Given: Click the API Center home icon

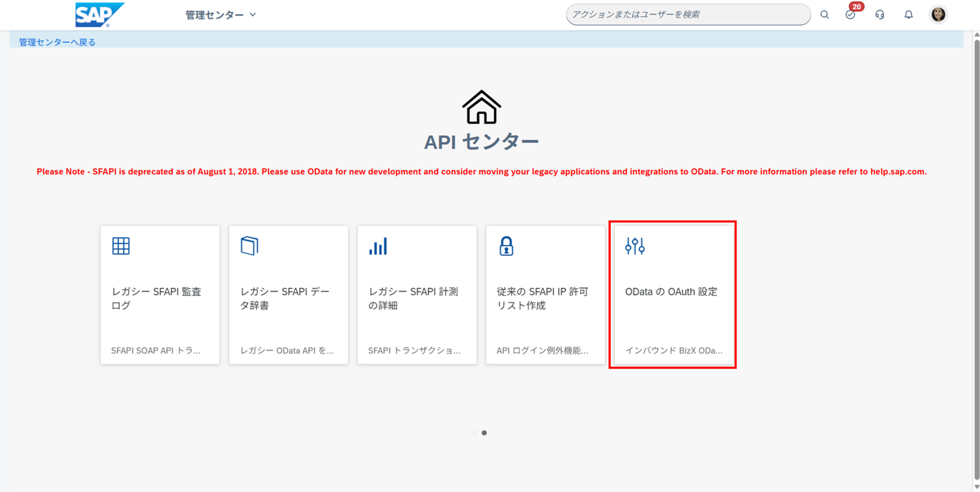Looking at the screenshot, I should [x=482, y=107].
